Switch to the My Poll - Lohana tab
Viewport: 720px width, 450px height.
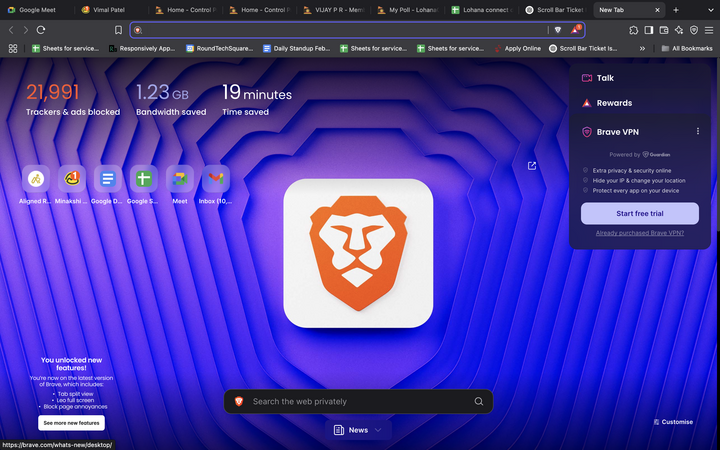point(408,10)
